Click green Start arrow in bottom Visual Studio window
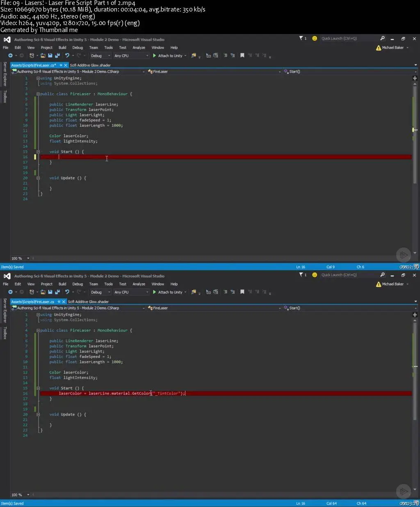Screen dimensions: 420x507 pyautogui.click(x=155, y=292)
